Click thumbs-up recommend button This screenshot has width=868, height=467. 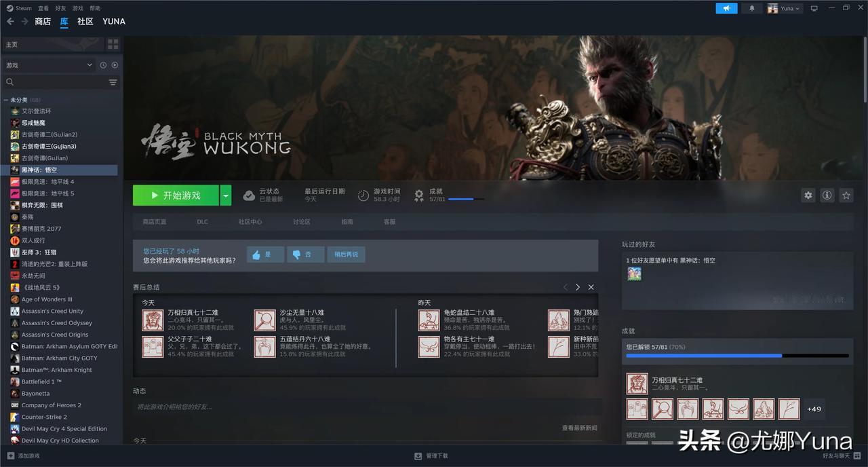pos(265,255)
